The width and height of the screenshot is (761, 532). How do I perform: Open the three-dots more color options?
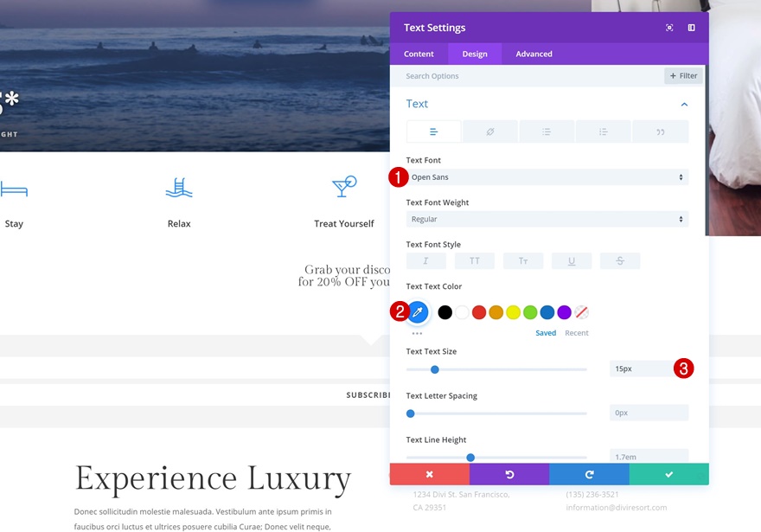[x=417, y=333]
